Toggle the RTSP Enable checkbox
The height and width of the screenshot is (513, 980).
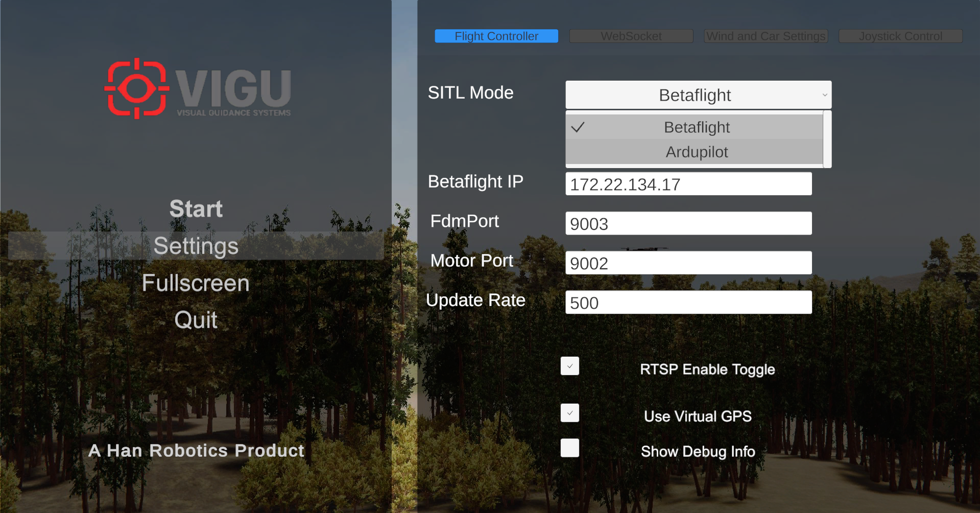coord(569,366)
